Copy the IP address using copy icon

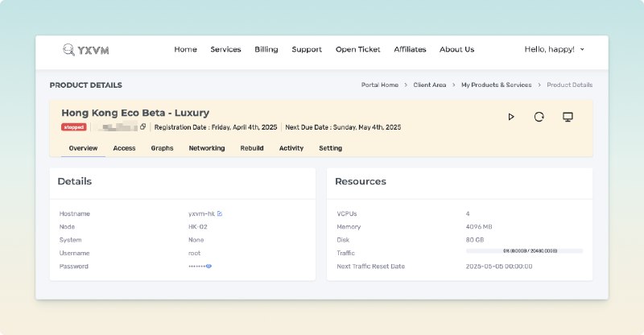143,127
